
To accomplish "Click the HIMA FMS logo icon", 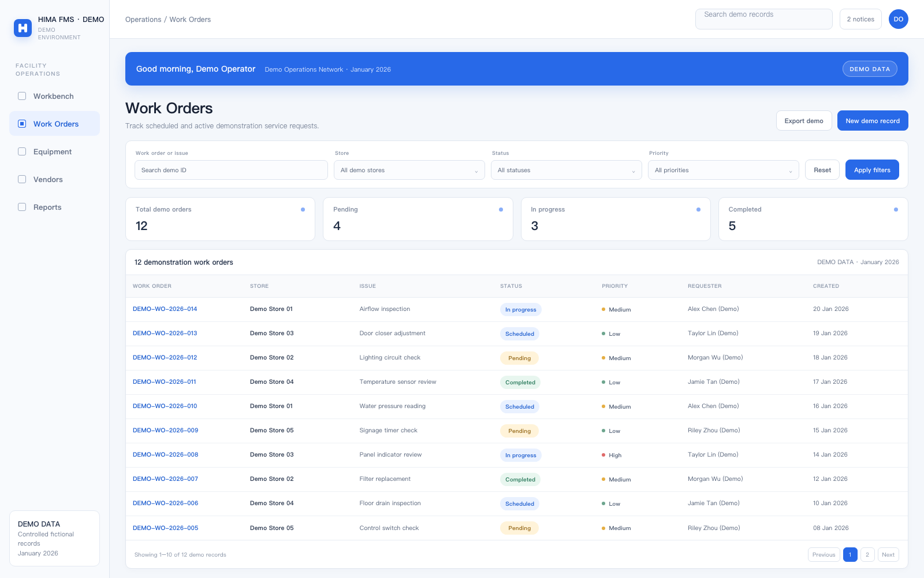I will click(23, 28).
